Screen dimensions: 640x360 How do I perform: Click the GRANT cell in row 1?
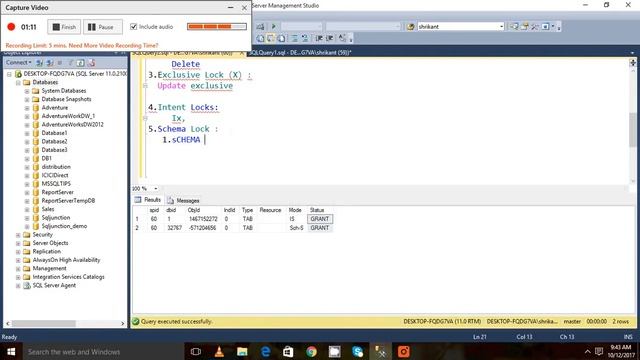coord(320,219)
